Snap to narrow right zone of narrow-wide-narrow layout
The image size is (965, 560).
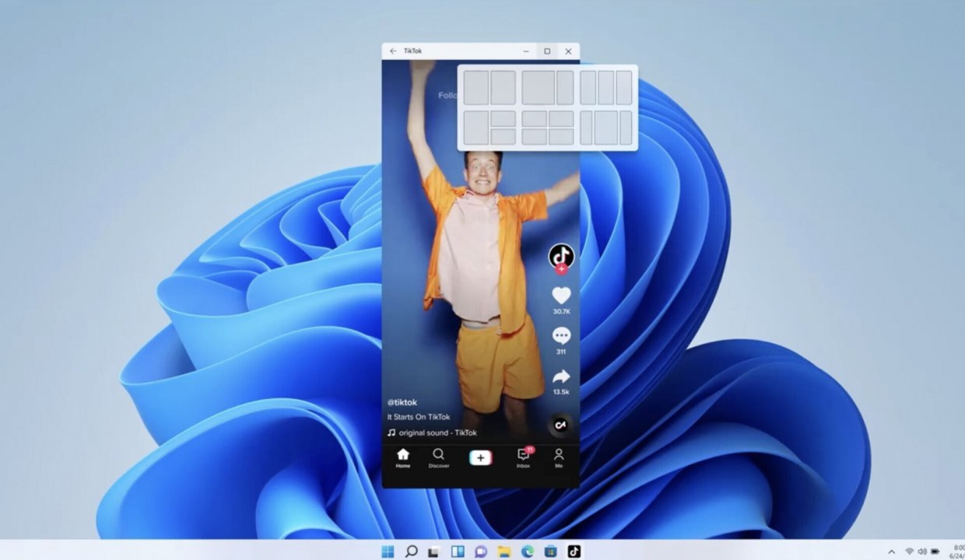pyautogui.click(x=626, y=128)
